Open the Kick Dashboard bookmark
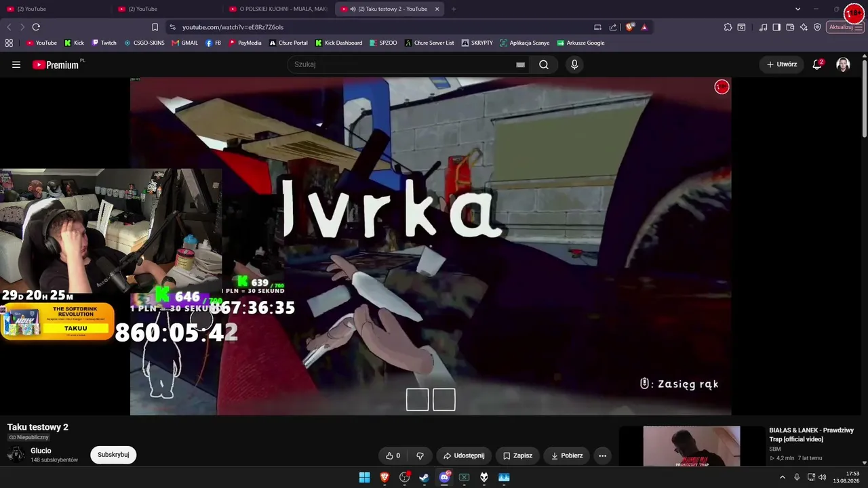 coord(339,43)
